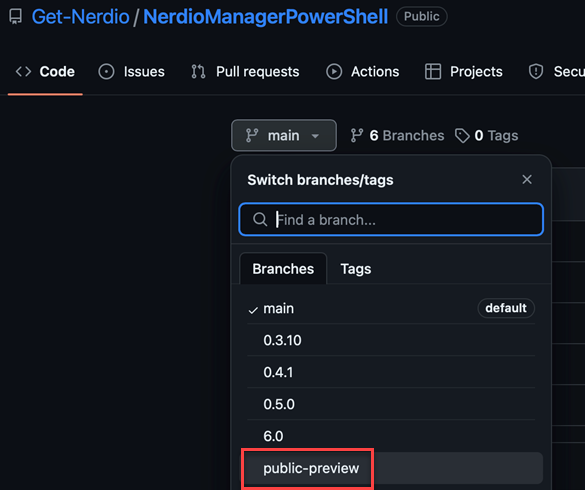585x490 pixels.
Task: Click the Tags label icon
Action: tap(462, 135)
